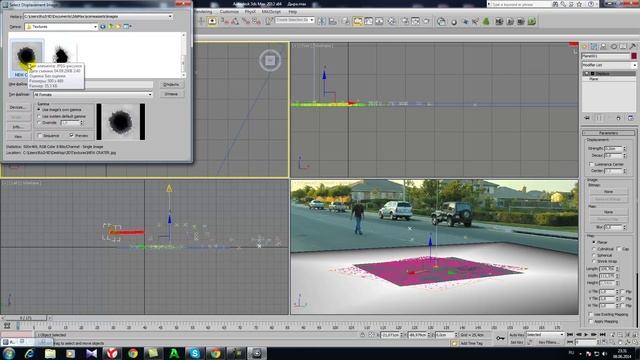Open Curve Editor icon highlighted in toolbar

358,21
